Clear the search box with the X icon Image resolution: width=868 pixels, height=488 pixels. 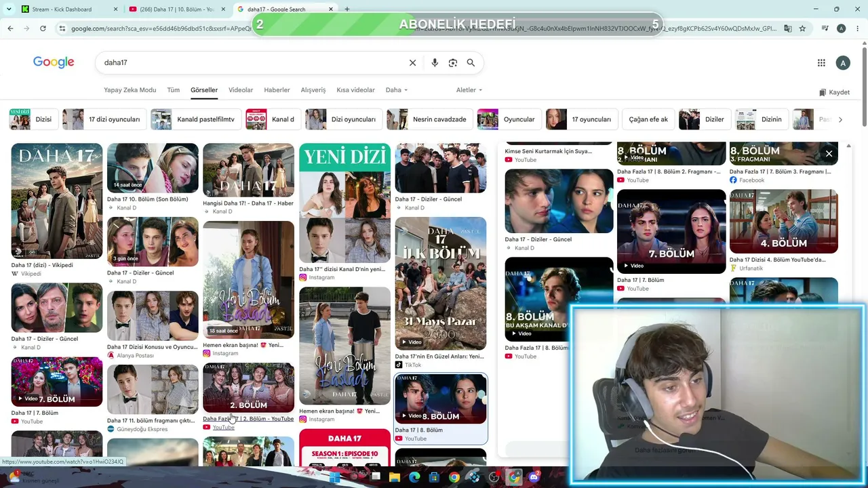pos(412,63)
